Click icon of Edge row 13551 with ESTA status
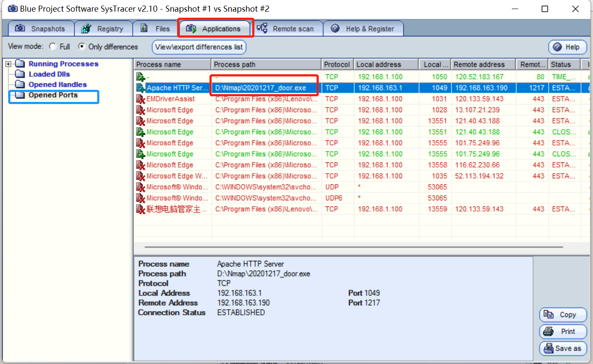This screenshot has height=364, width=593. coord(140,121)
